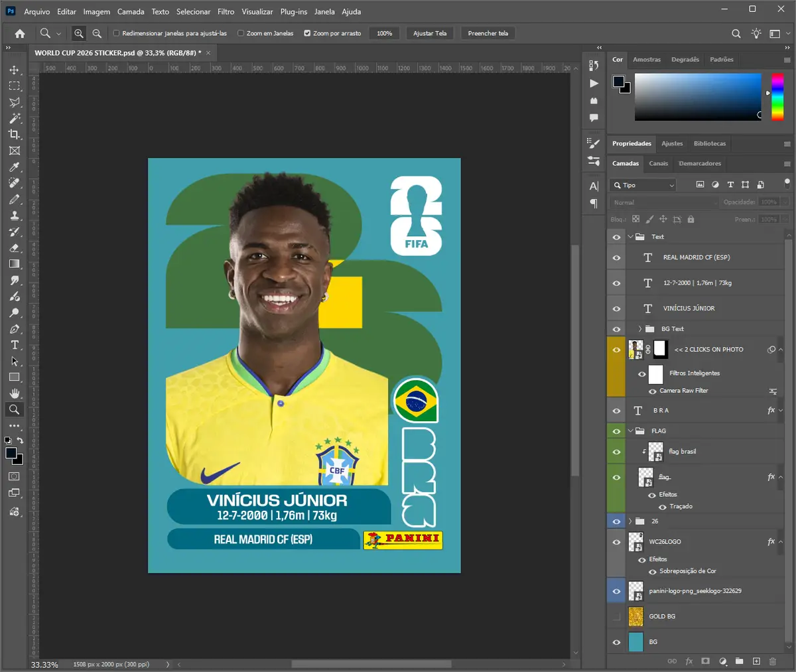Click the 100% zoom button

point(385,33)
